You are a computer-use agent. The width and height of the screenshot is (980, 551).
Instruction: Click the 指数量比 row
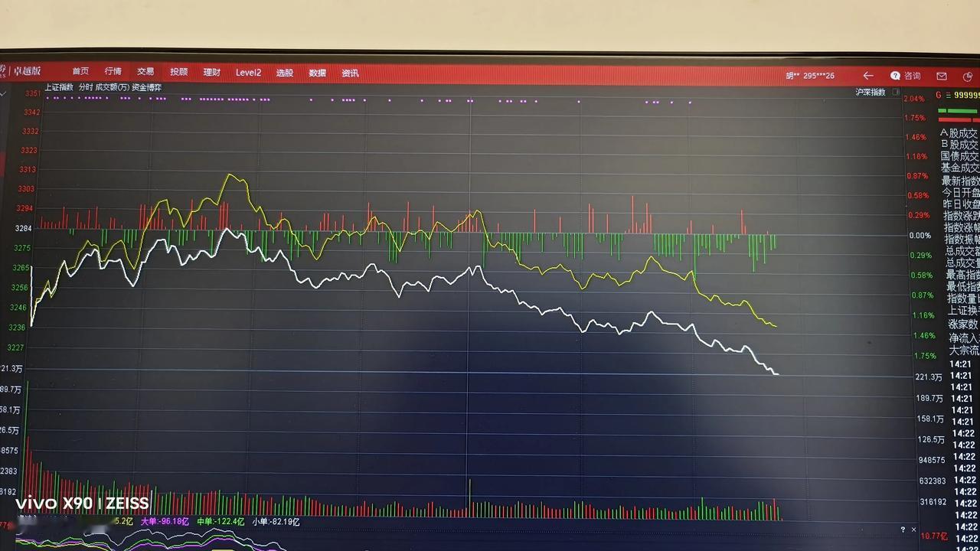(964, 298)
